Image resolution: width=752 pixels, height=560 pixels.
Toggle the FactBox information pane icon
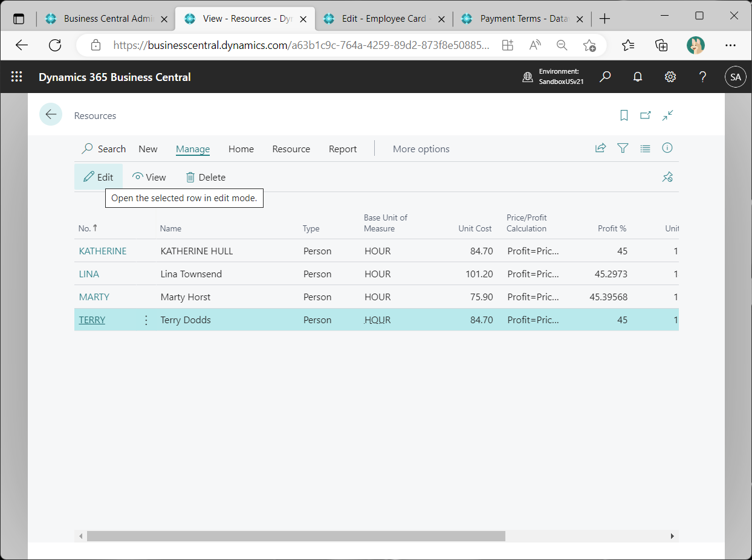pyautogui.click(x=667, y=148)
